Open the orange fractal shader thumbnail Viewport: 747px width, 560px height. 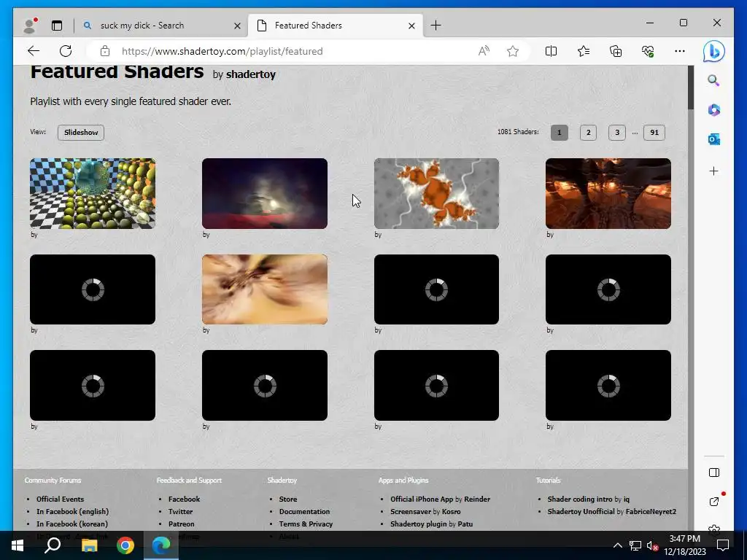(x=436, y=193)
